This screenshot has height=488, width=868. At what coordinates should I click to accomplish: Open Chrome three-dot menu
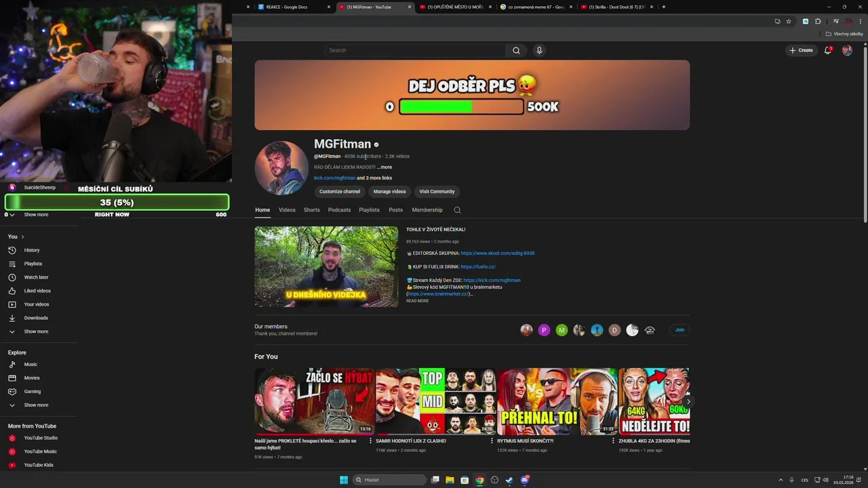[861, 21]
